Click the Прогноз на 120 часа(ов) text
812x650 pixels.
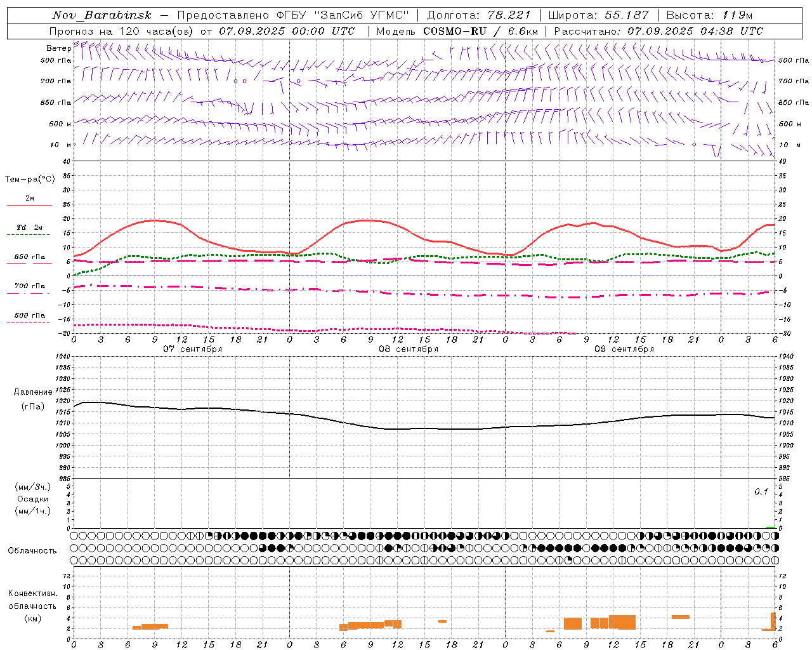point(122,31)
